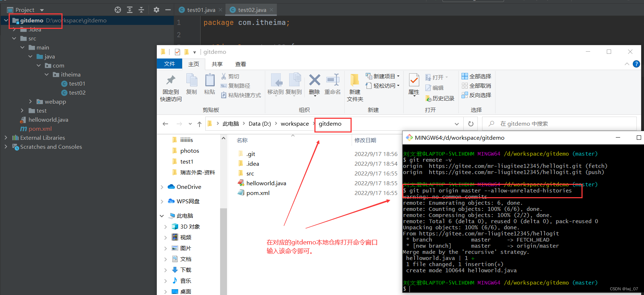Image resolution: width=644 pixels, height=295 pixels.
Task: Click Data (D:) in address breadcrumb
Action: pos(260,123)
